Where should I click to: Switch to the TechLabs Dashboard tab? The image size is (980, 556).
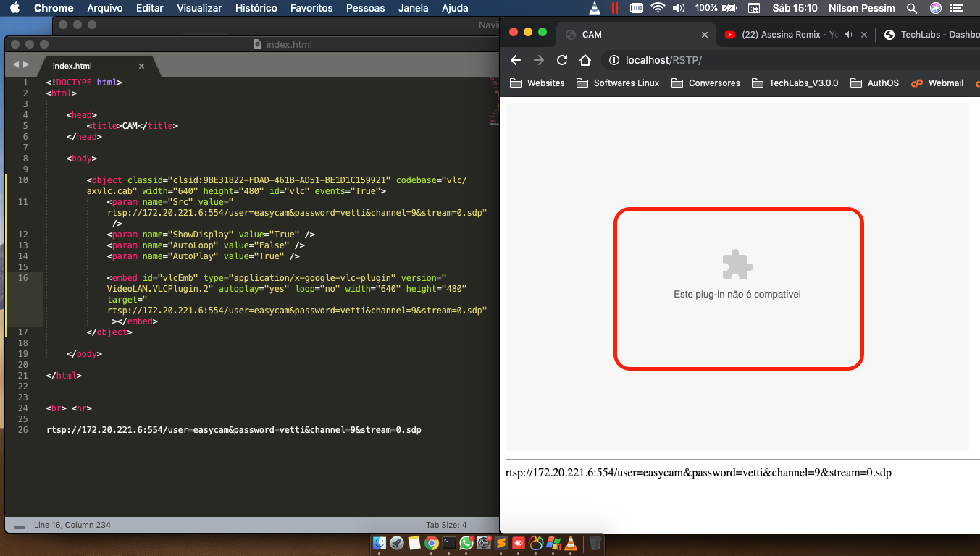click(931, 35)
